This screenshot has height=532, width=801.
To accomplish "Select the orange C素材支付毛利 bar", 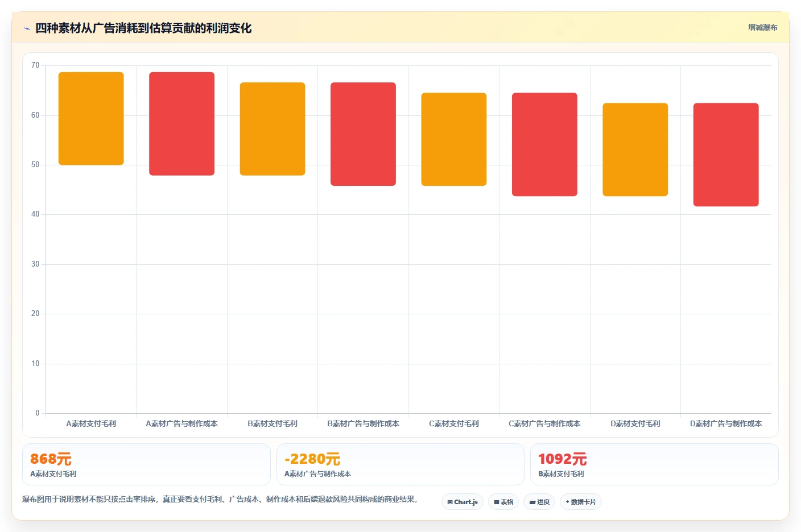I will click(454, 139).
